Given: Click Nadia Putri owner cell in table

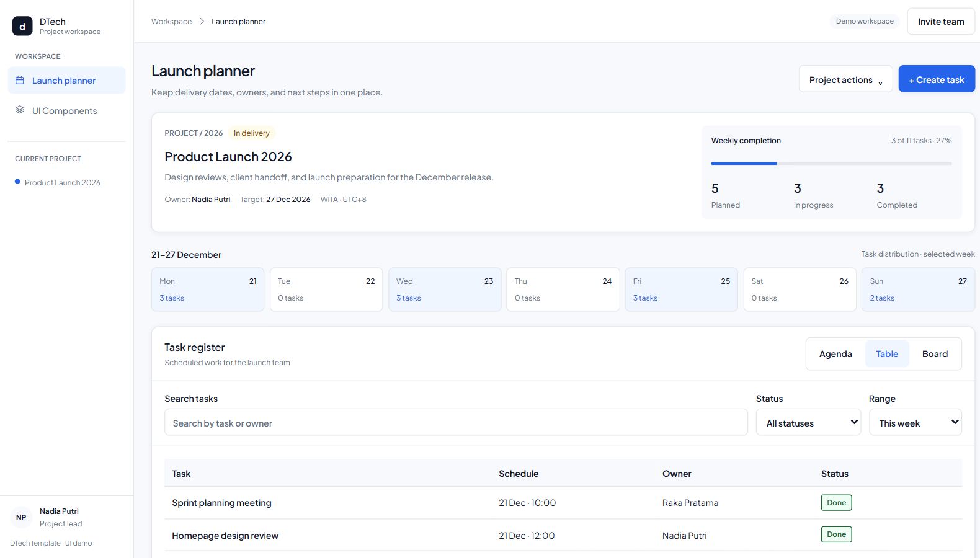Looking at the screenshot, I should coord(685,536).
